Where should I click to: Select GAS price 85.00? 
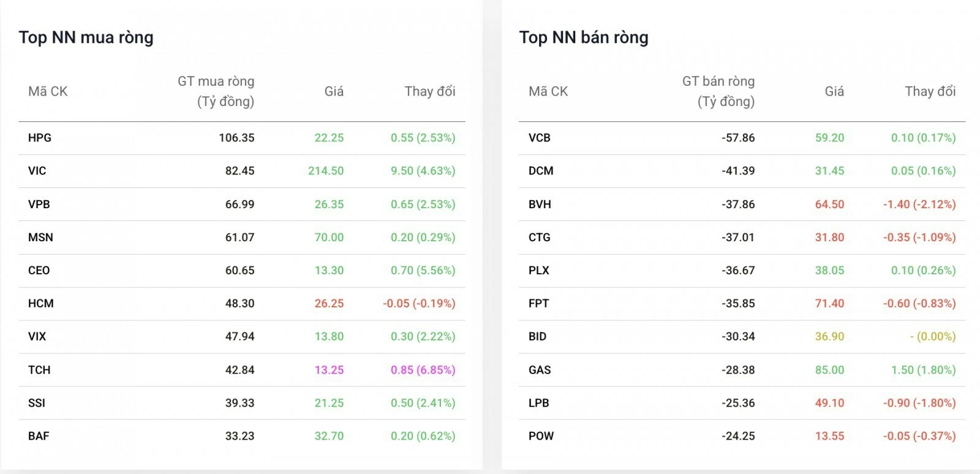[x=829, y=370]
